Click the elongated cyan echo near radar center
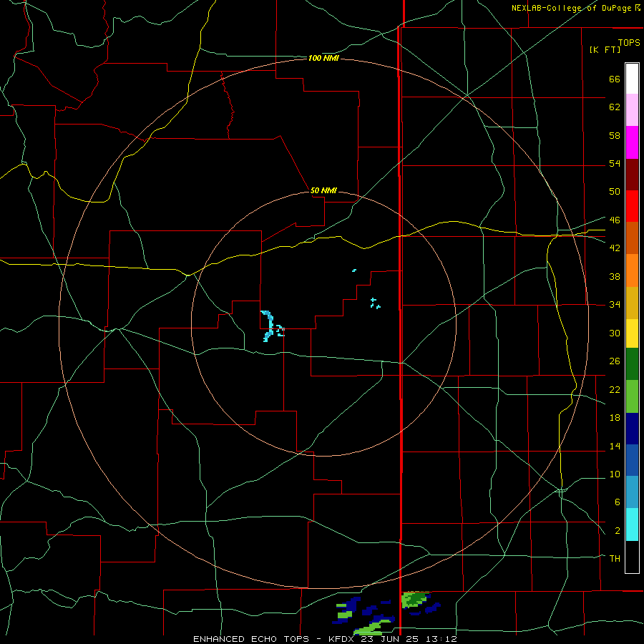This screenshot has width=644, height=644. [268, 326]
